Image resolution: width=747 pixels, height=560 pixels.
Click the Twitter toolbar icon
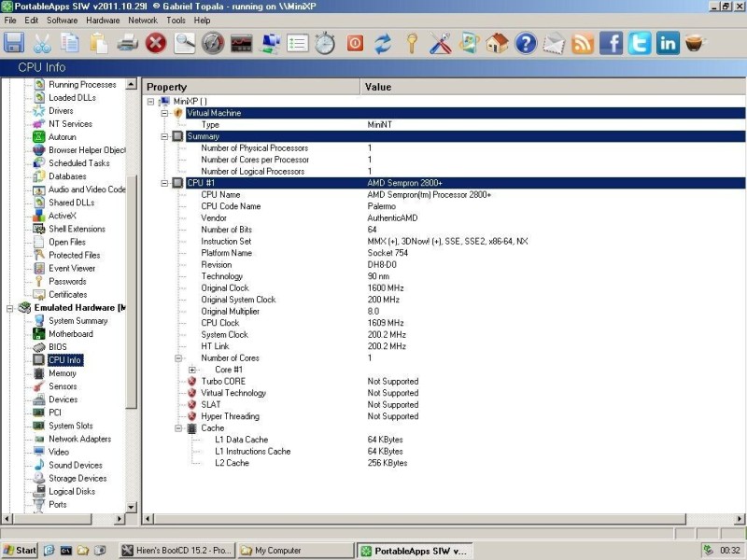coord(640,43)
